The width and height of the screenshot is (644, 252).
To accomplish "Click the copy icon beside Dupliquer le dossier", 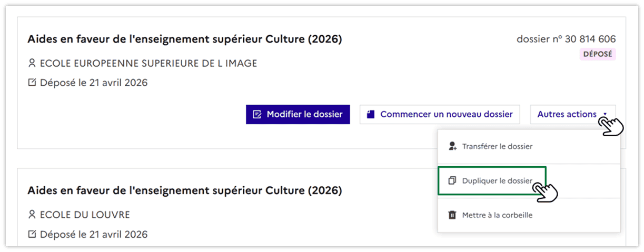I will [452, 181].
